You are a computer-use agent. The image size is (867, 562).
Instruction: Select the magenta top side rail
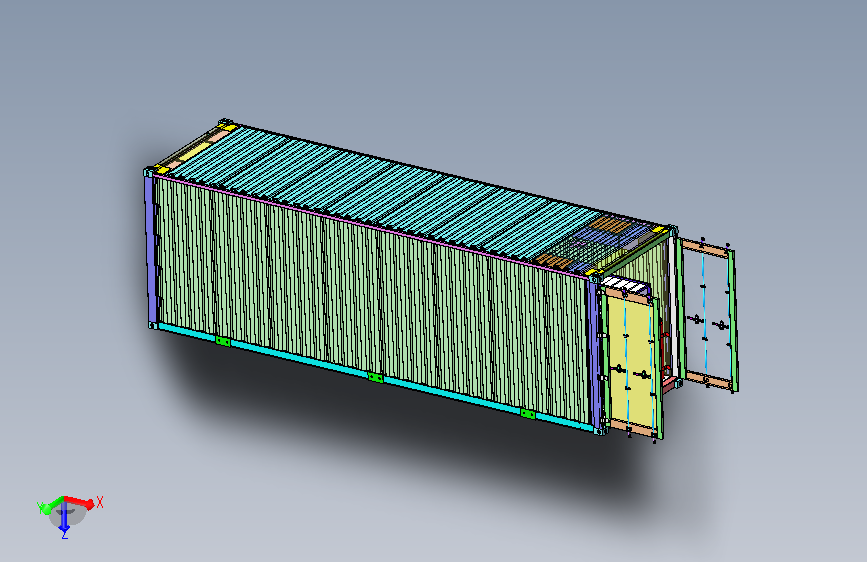point(373,226)
